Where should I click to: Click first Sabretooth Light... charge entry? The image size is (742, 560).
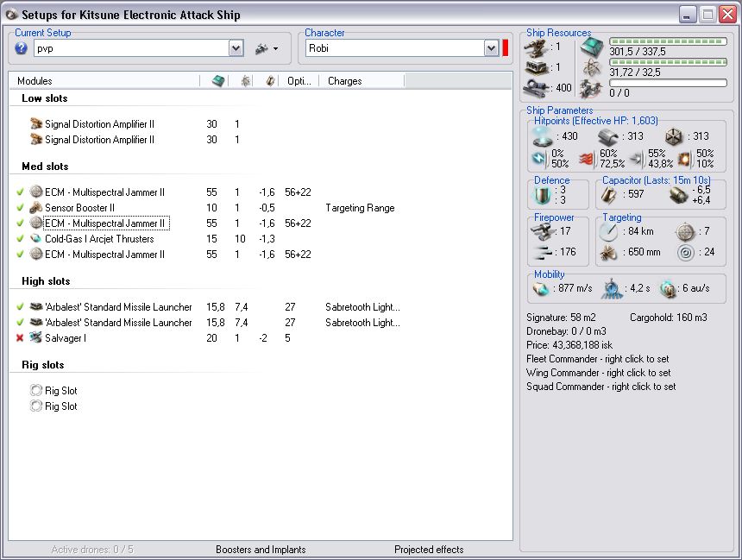pos(362,306)
